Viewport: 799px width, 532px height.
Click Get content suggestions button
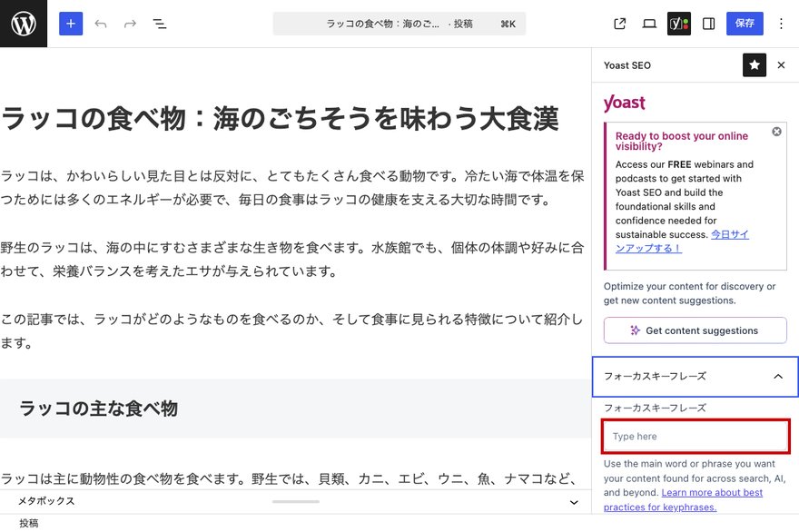click(695, 330)
